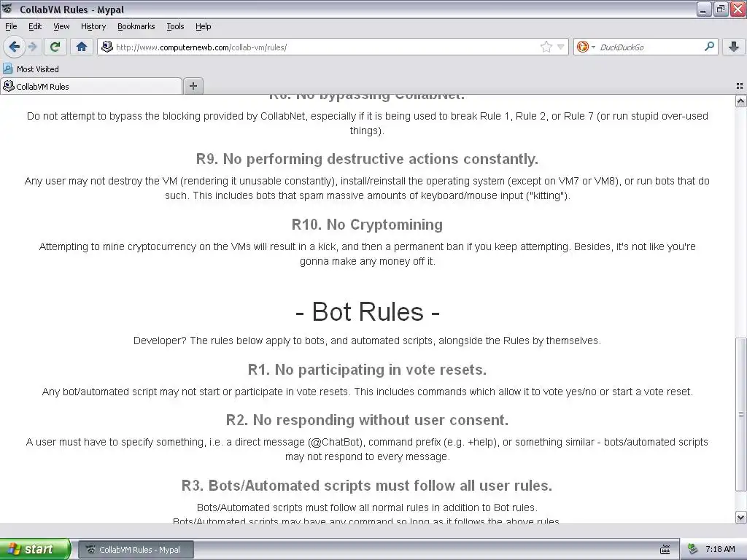The width and height of the screenshot is (747, 560).
Task: Click the scrollbar up arrow
Action: (741, 101)
